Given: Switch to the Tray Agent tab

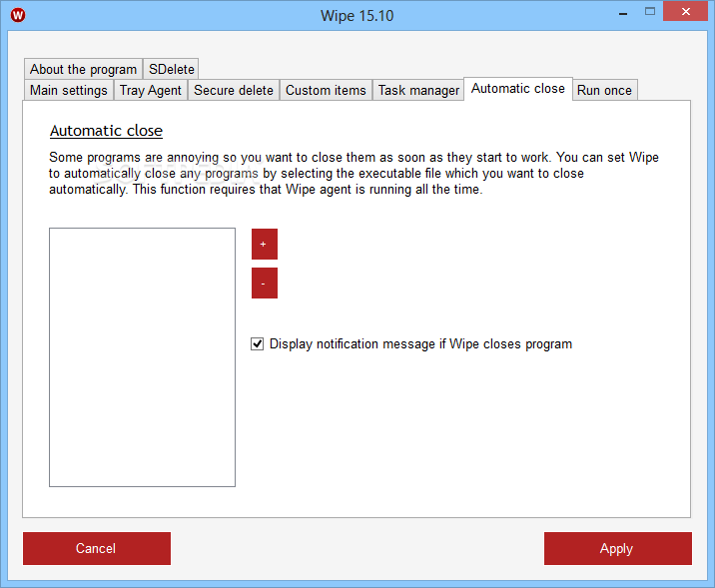Looking at the screenshot, I should [151, 90].
